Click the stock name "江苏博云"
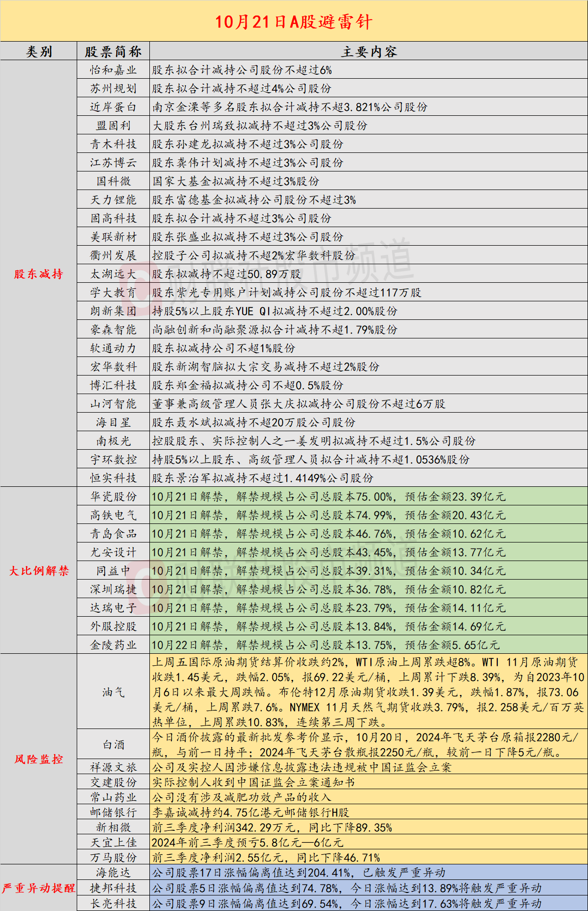This screenshot has height=911, width=588. click(113, 163)
